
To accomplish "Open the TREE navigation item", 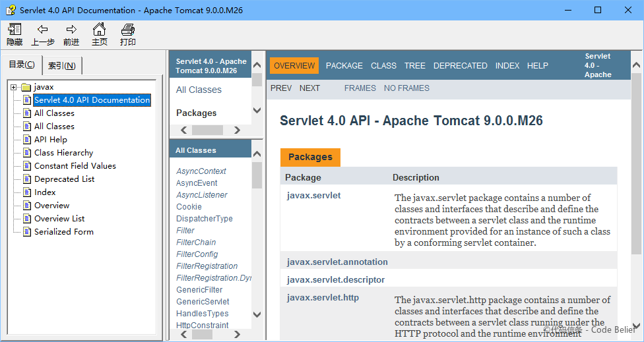I will click(x=415, y=66).
